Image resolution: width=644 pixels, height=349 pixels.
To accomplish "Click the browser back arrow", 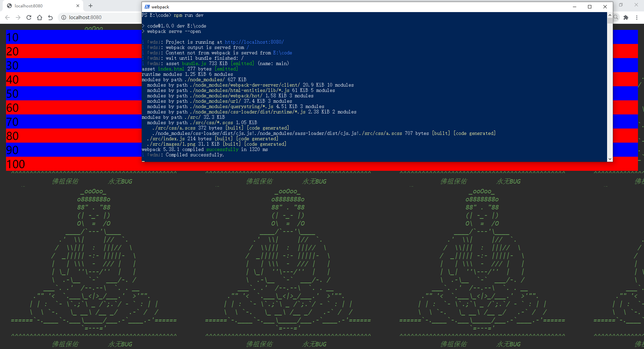I will pos(7,17).
